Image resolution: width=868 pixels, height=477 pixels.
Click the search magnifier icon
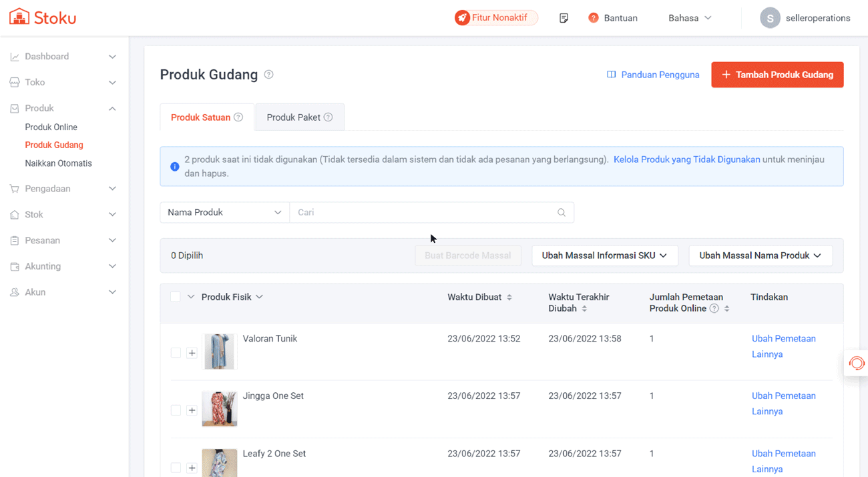point(561,213)
